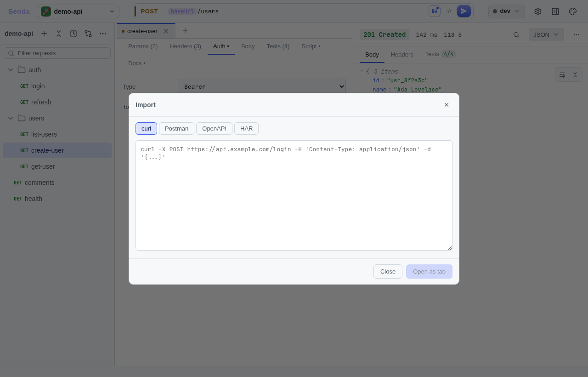
Task: Click the auth folder icon
Action: coord(22,70)
